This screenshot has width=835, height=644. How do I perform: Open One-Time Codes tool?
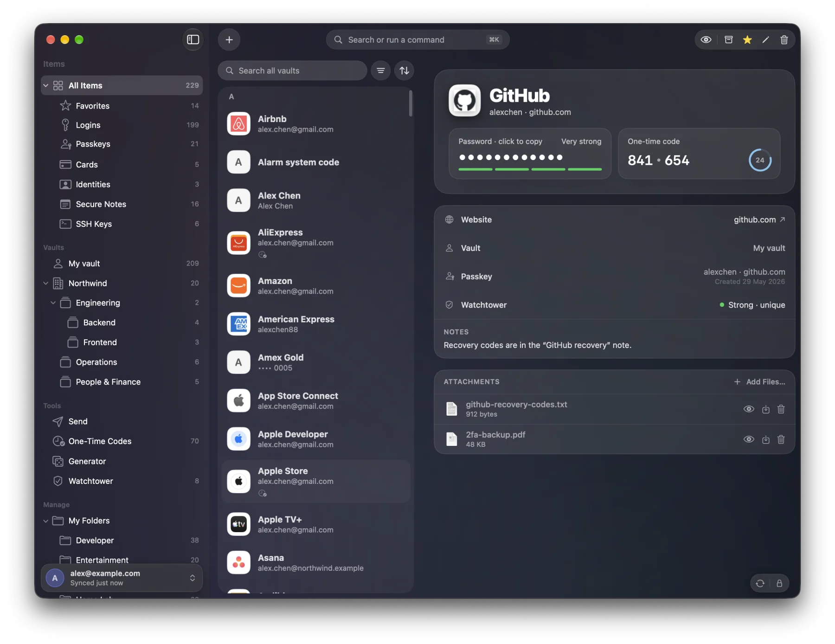point(122,441)
